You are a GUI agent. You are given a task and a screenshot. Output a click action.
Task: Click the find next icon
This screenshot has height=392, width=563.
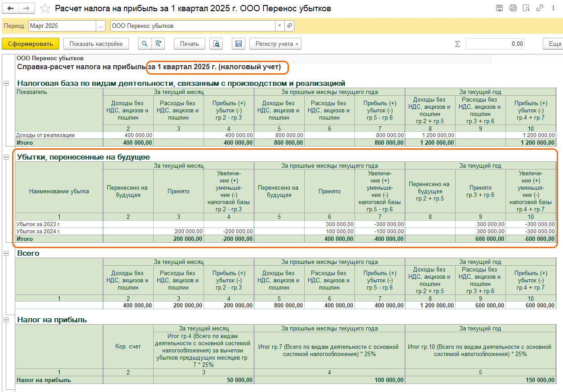click(158, 44)
